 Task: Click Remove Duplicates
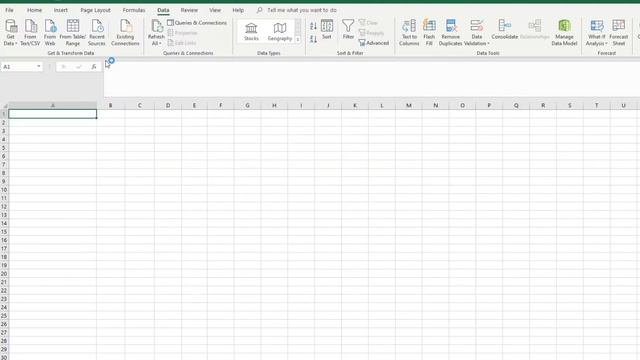(x=451, y=32)
